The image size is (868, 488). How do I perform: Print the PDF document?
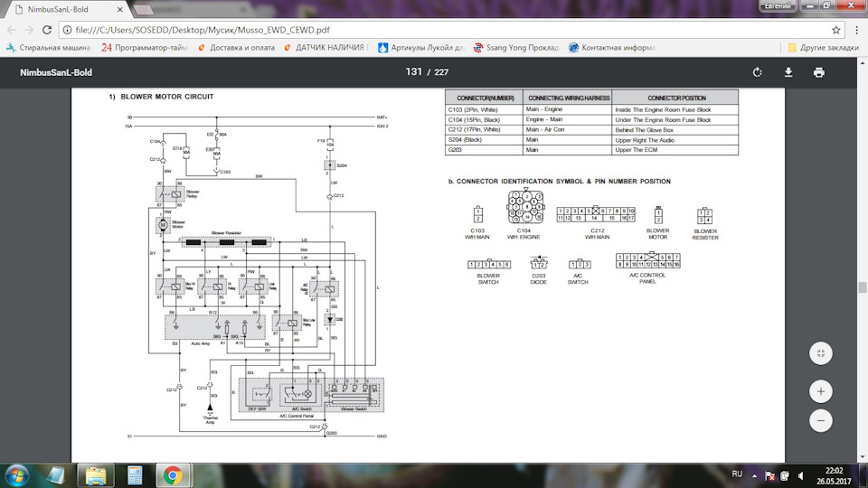[x=819, y=72]
